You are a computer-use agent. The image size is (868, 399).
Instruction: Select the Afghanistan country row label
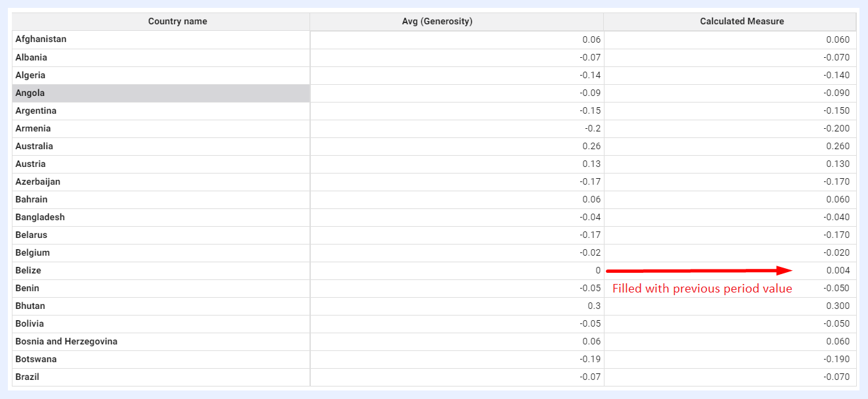pyautogui.click(x=41, y=39)
